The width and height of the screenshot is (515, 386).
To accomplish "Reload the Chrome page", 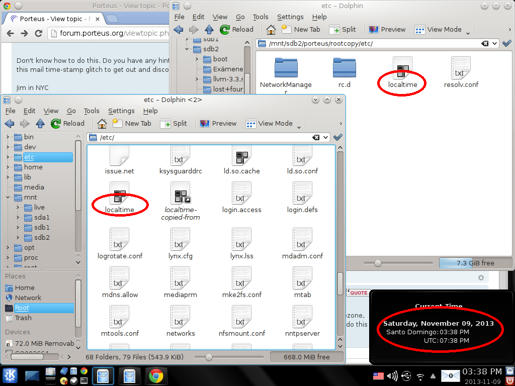I will tap(38, 33).
